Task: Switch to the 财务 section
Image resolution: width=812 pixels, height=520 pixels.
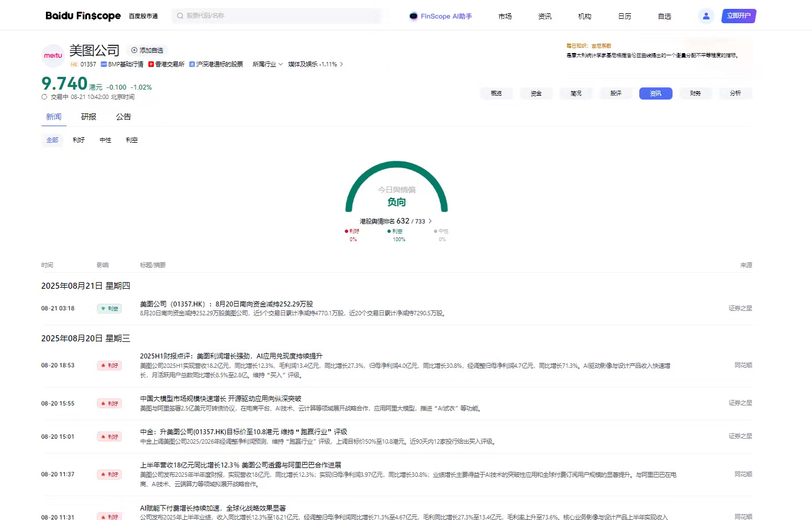Action: pos(695,93)
